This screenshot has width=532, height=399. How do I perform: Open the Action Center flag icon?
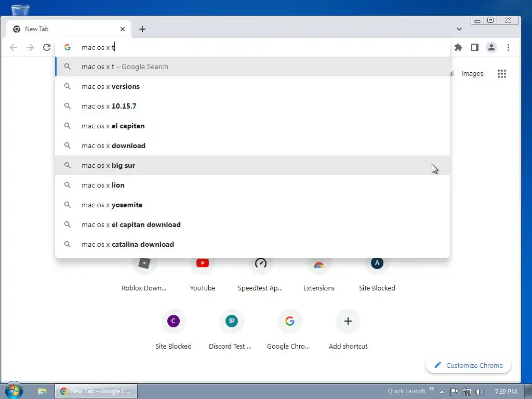(454, 392)
